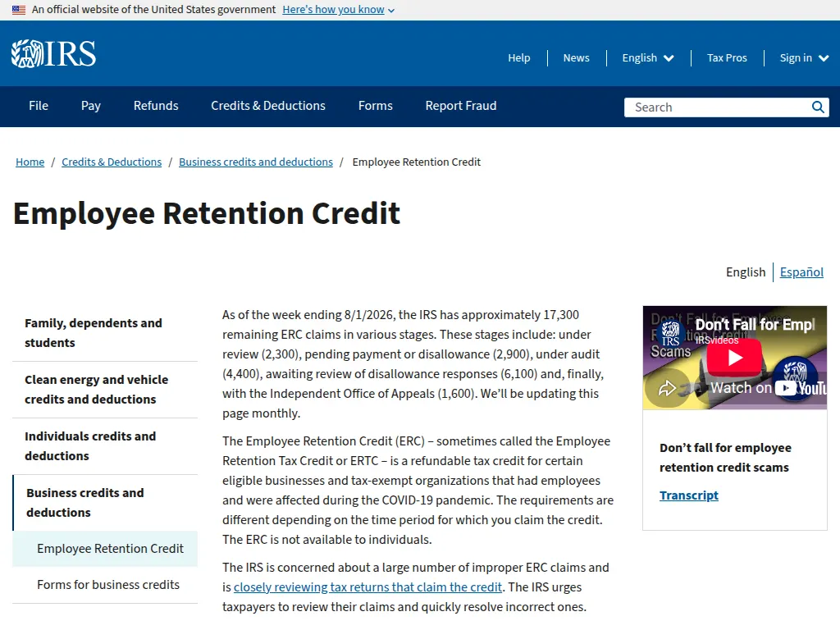Open the Help link in the header

pyautogui.click(x=518, y=58)
